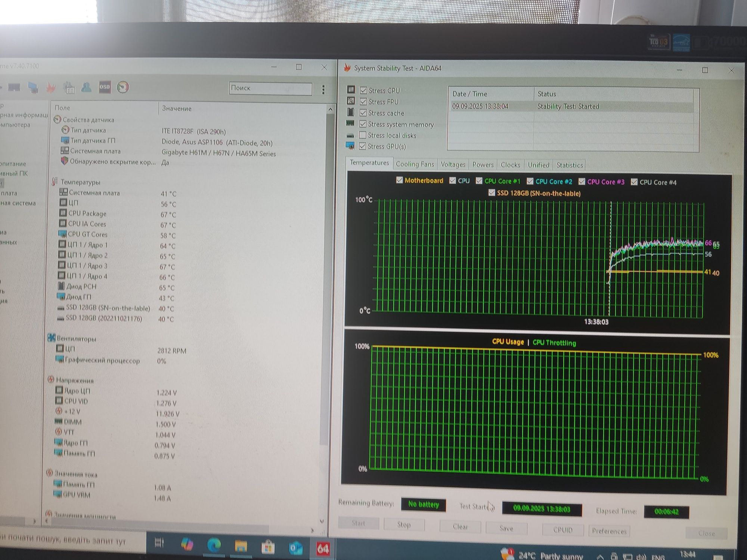Click the user accounts icon in AIDA64 toolbar

point(86,87)
